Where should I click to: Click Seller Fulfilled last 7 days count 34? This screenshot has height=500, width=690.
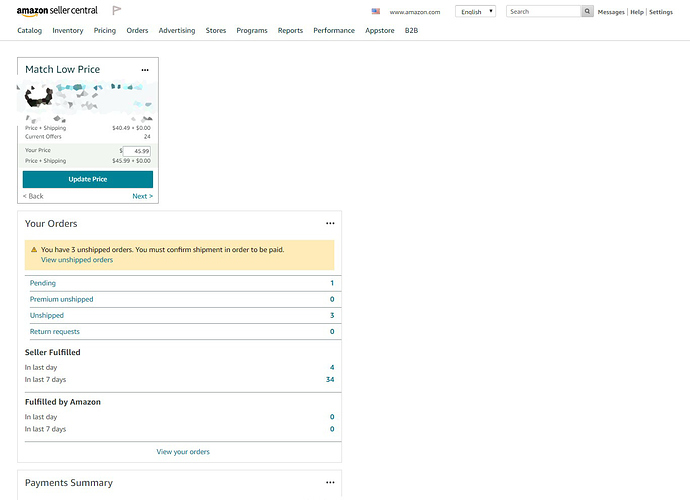330,379
